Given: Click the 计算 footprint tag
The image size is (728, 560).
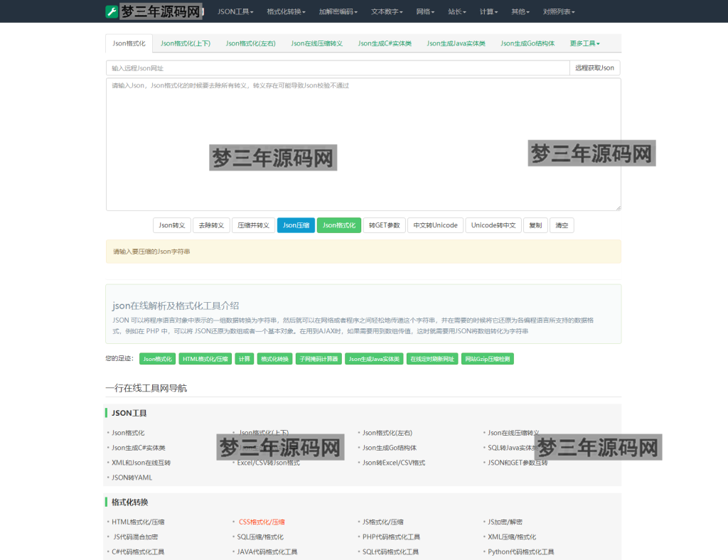Looking at the screenshot, I should 245,359.
